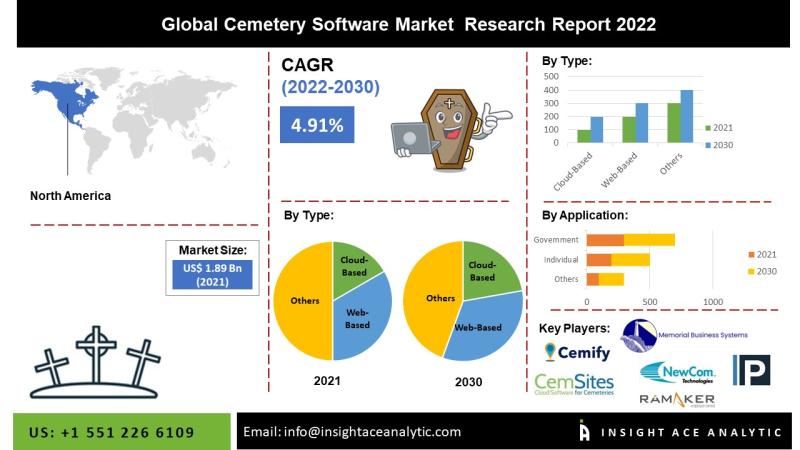Viewport: 800px width, 450px height.
Task: Click the world map with North America highlighted
Action: pos(134,120)
